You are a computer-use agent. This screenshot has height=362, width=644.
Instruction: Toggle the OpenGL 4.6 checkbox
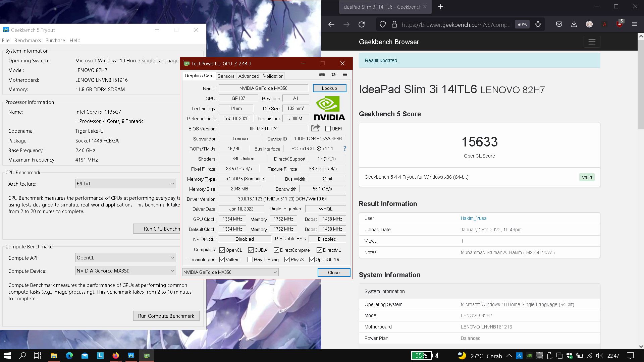[x=312, y=259]
